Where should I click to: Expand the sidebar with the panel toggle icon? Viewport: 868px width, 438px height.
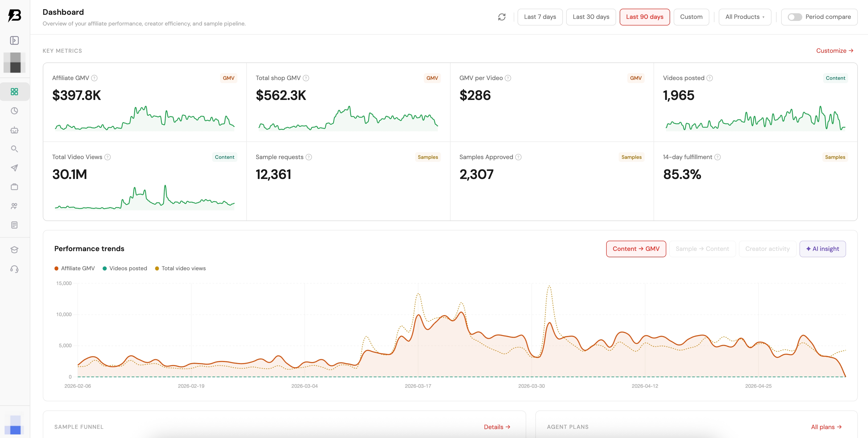click(14, 41)
